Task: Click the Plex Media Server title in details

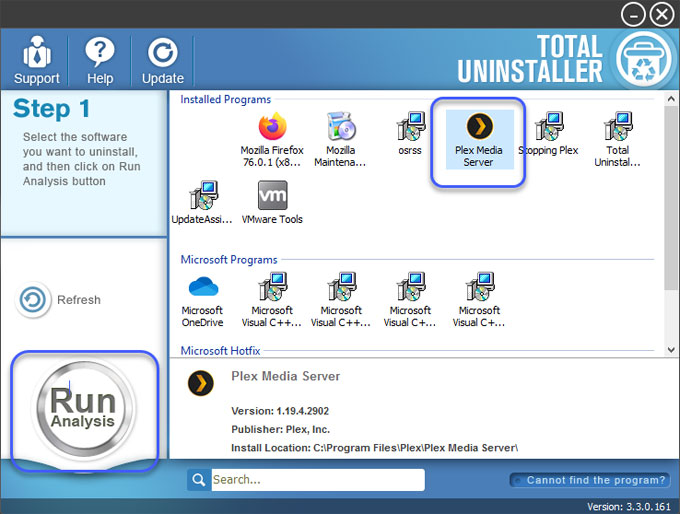Action: (x=285, y=376)
